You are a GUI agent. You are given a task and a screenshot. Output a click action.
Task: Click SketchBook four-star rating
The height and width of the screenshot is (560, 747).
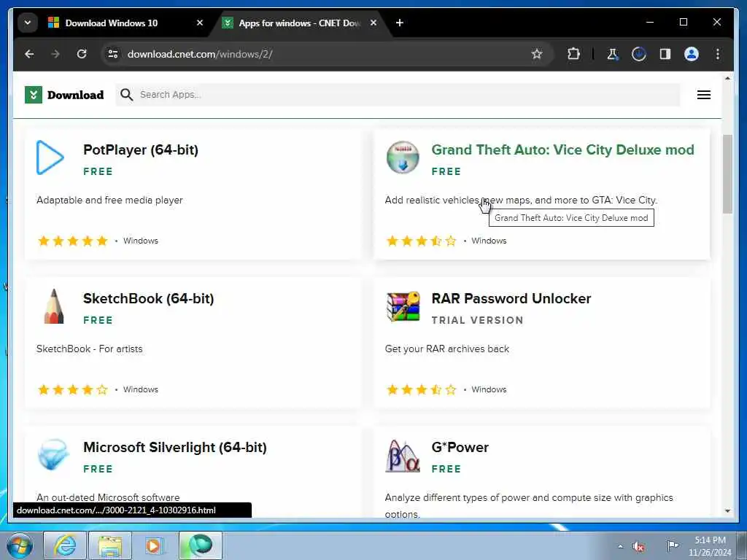pos(73,389)
